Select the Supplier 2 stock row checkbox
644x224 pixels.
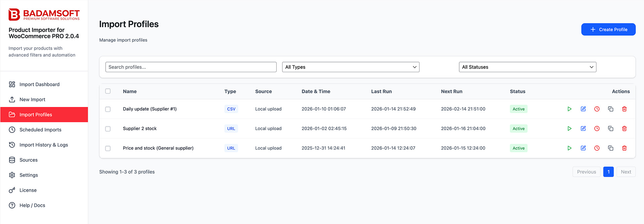[x=108, y=128]
